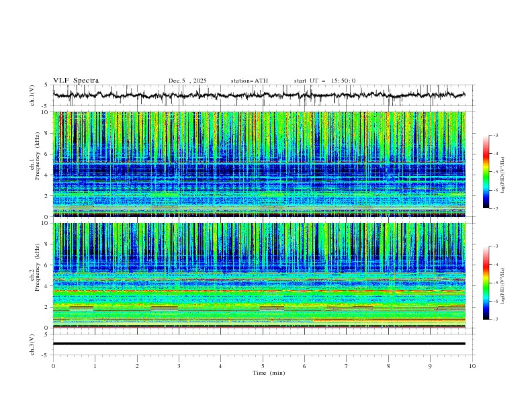Click time axis tick label "10"
The image size is (532, 411).
472,366
